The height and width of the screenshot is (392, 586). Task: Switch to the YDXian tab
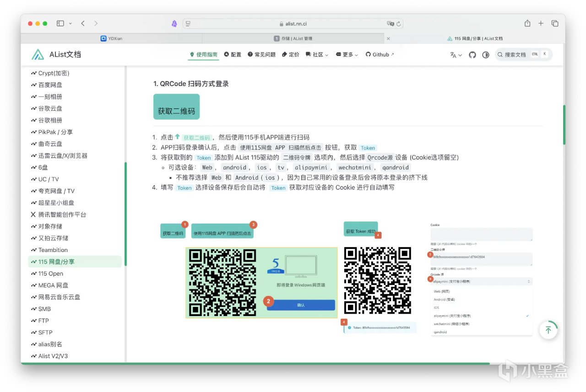tap(112, 38)
